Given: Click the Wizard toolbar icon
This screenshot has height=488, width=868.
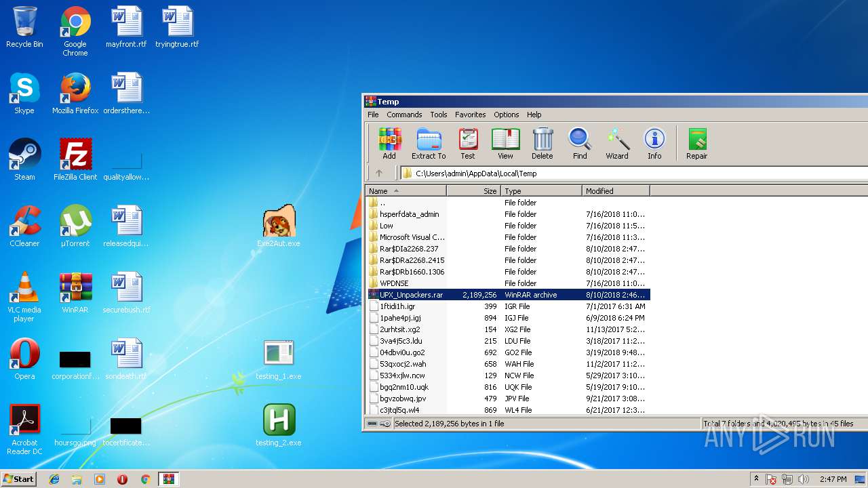Looking at the screenshot, I should click(617, 143).
